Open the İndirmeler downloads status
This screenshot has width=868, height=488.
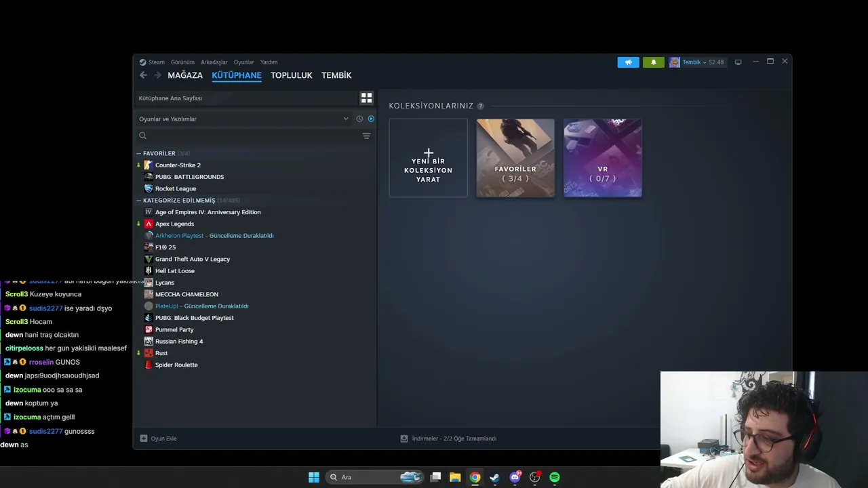pyautogui.click(x=448, y=439)
